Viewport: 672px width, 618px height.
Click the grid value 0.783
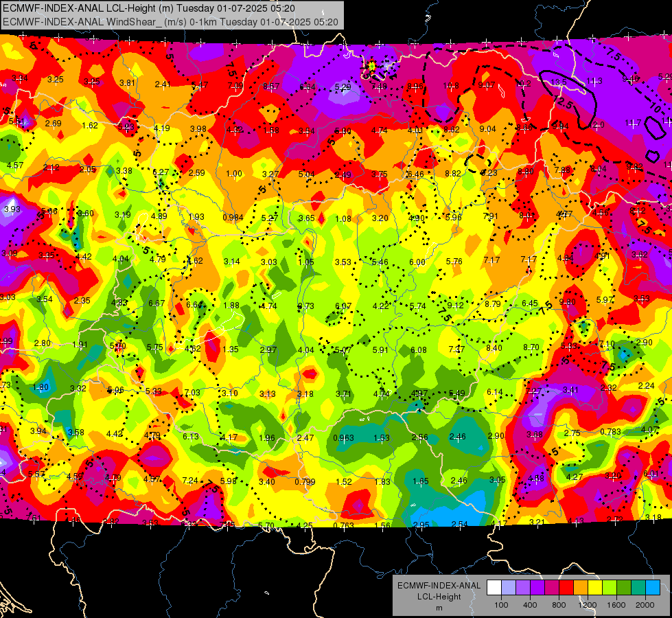point(610,431)
